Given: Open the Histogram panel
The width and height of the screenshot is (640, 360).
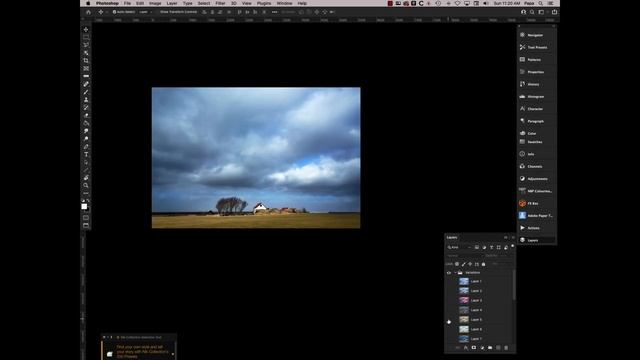Looking at the screenshot, I should 536,97.
